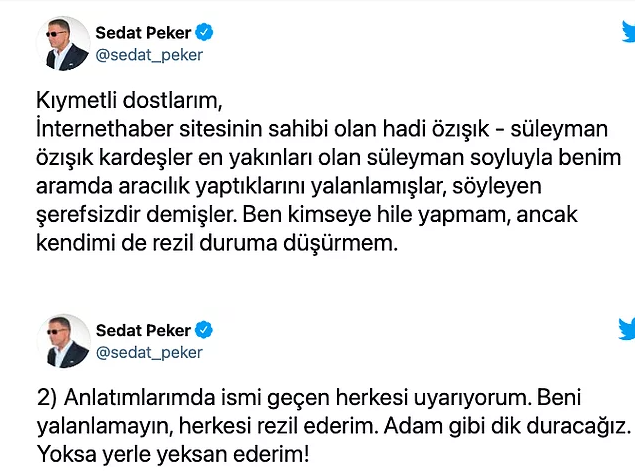Screen dimensions: 635x473
Task: Click the verified badge on second tweet
Action: (x=204, y=330)
